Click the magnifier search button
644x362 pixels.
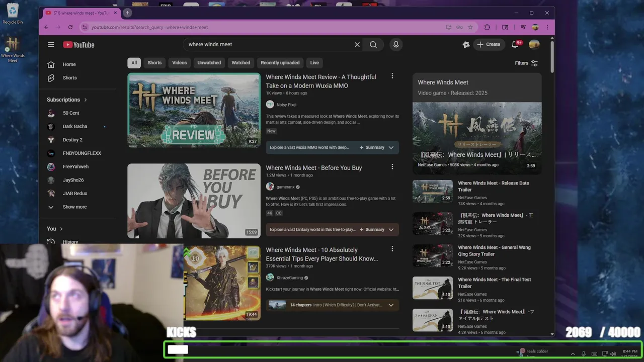373,45
